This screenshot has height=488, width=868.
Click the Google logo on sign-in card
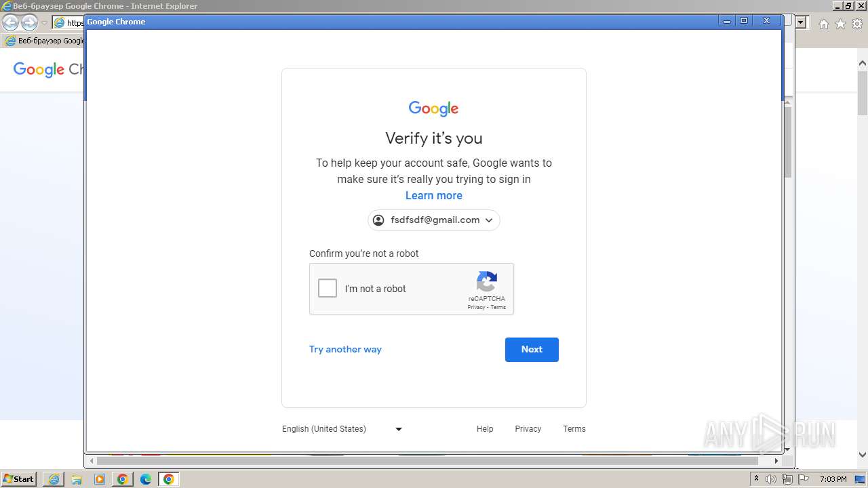coord(434,108)
